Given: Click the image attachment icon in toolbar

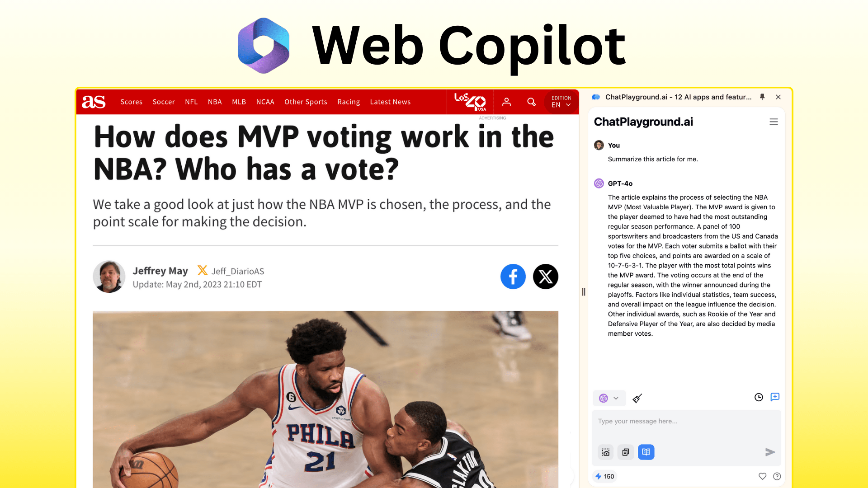Looking at the screenshot, I should point(606,452).
